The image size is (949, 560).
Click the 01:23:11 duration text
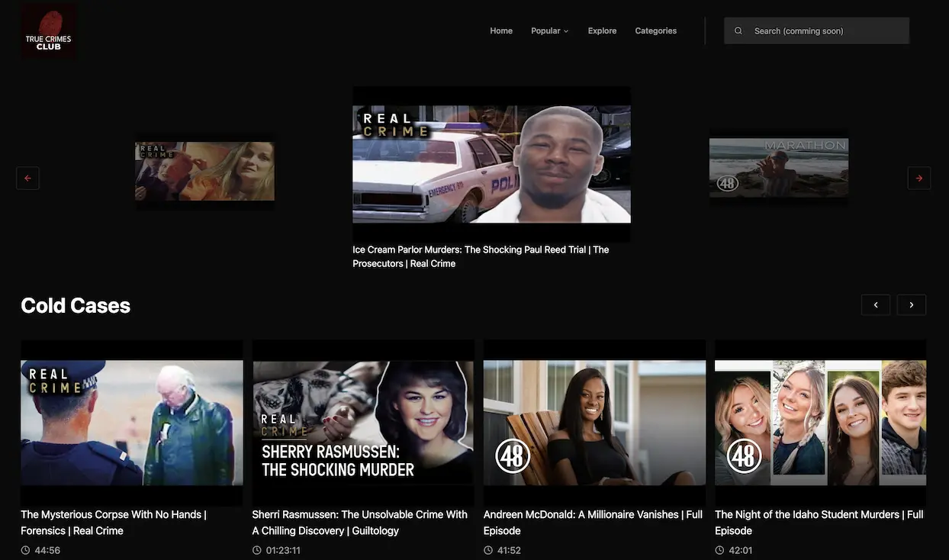tap(283, 550)
